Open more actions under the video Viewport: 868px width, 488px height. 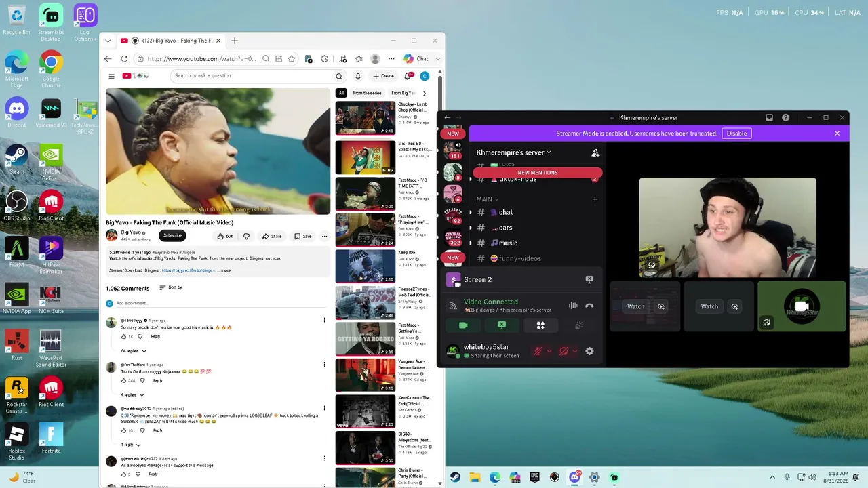click(x=324, y=236)
